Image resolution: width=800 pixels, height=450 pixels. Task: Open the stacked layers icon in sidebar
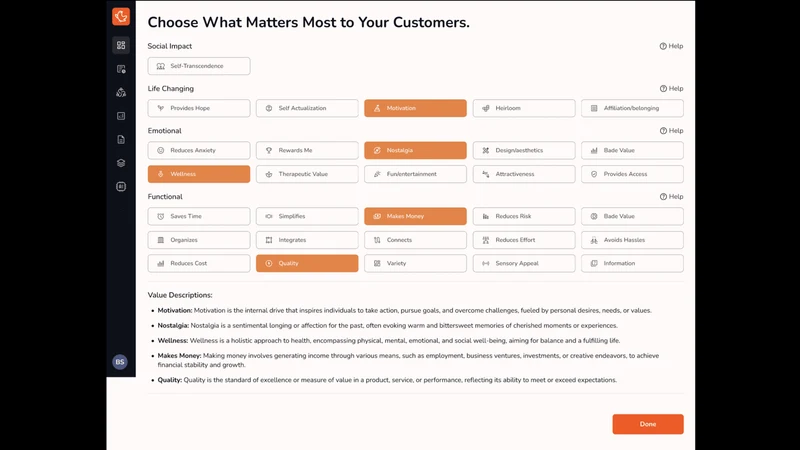point(121,163)
